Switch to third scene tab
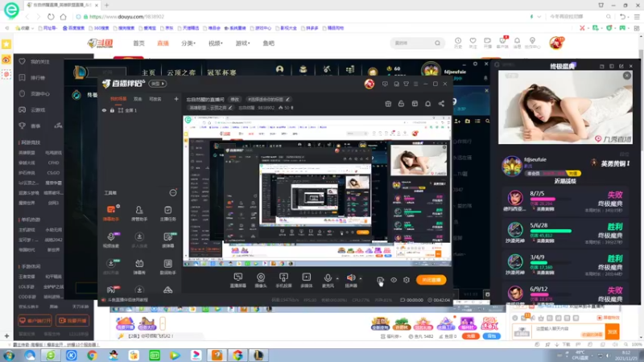 tap(155, 99)
